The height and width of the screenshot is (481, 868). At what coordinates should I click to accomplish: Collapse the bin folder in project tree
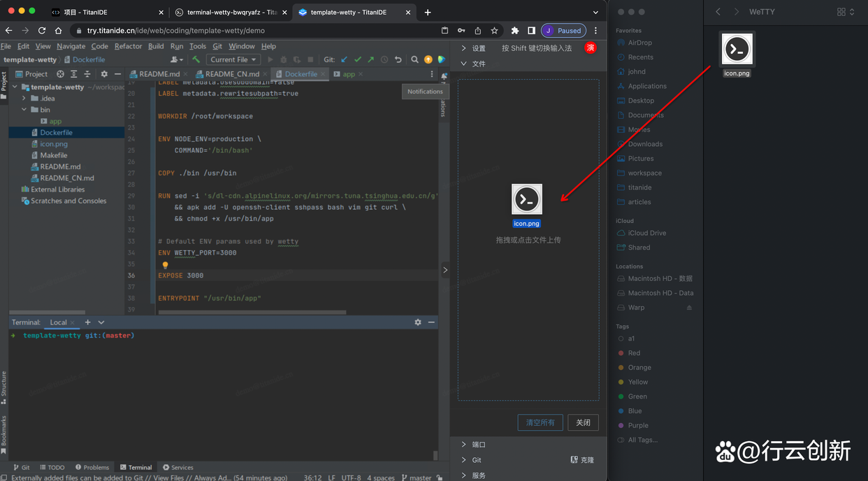24,110
